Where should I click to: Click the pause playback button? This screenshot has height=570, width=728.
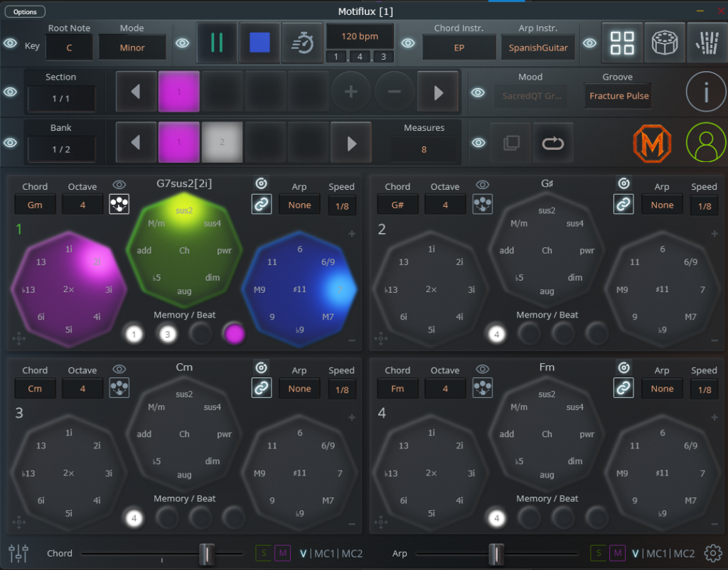216,43
